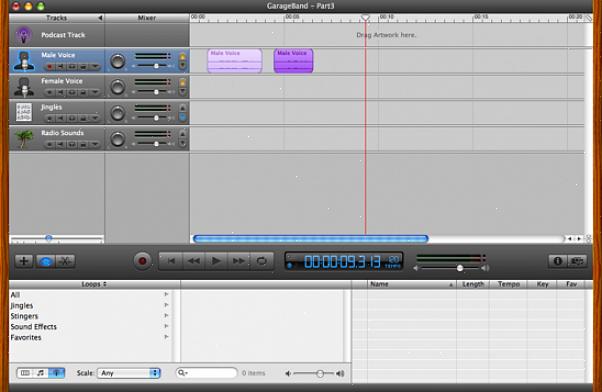Screen dimensions: 602x392
Task: Enable recording on the Female Voice track
Action: tap(49, 92)
